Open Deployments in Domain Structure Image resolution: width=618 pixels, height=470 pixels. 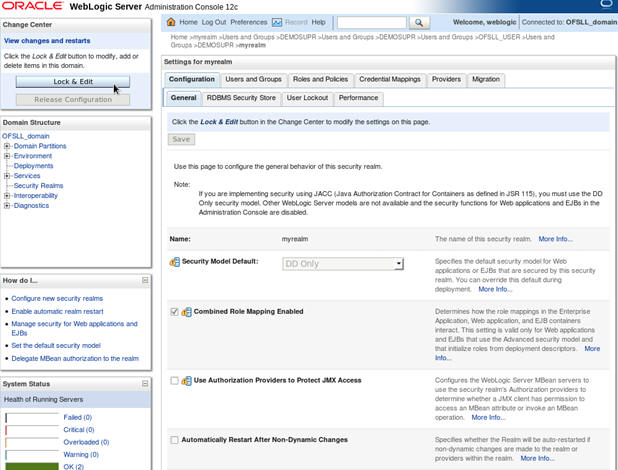click(34, 166)
